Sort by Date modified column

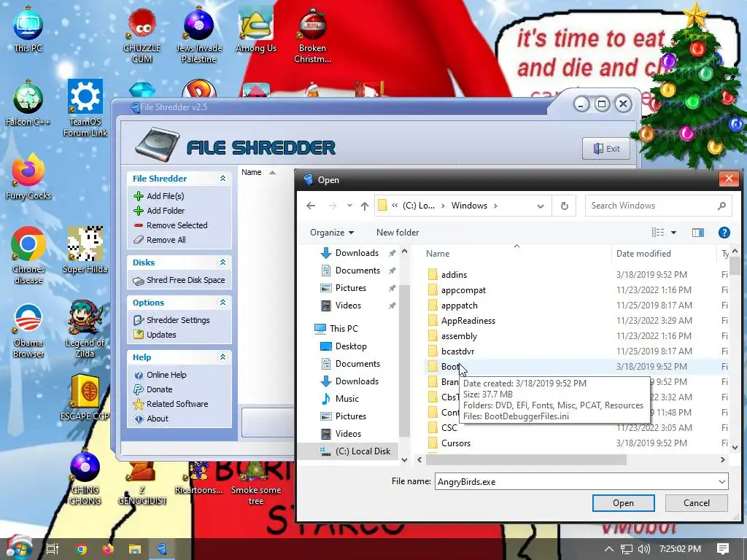(x=643, y=254)
